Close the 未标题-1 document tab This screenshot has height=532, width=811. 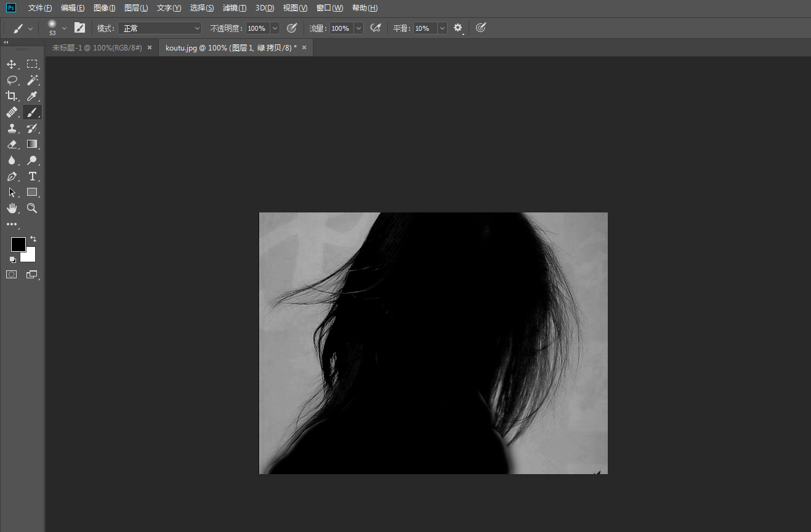pos(150,47)
